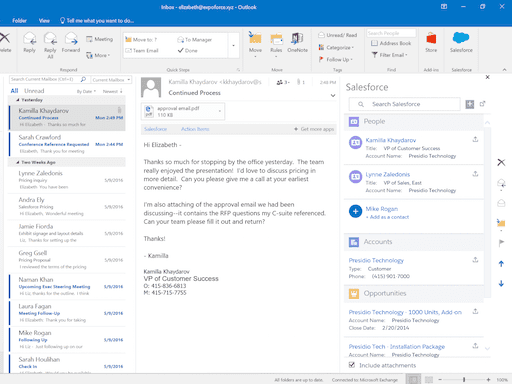Open Presidio Technology account link
This screenshot has width=512, height=384.
(376, 260)
